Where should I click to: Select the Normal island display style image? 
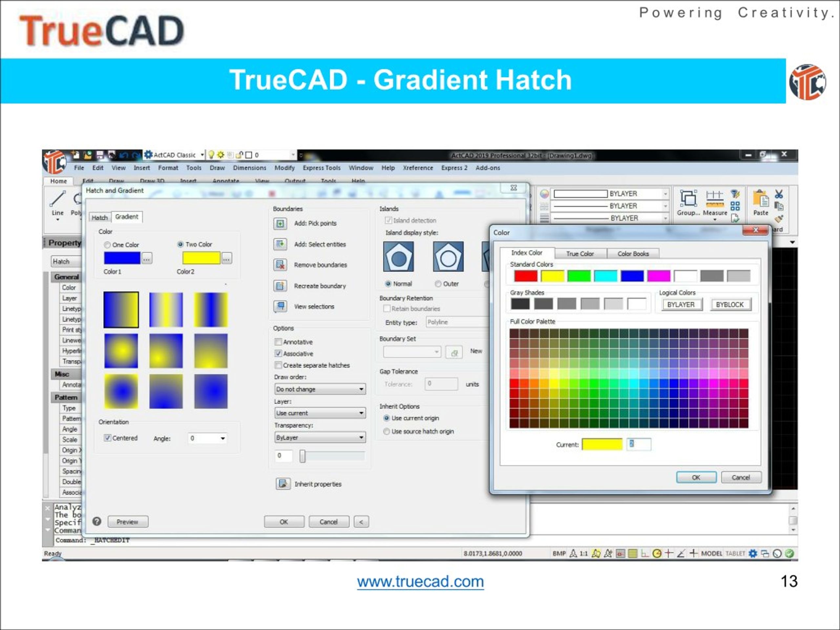tap(398, 256)
